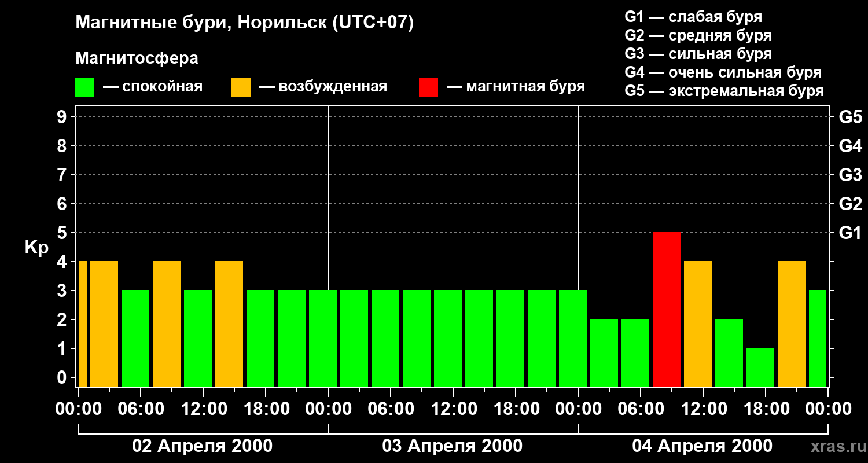Click the 'G1' right-axis label
The height and width of the screenshot is (463, 868).
[850, 233]
